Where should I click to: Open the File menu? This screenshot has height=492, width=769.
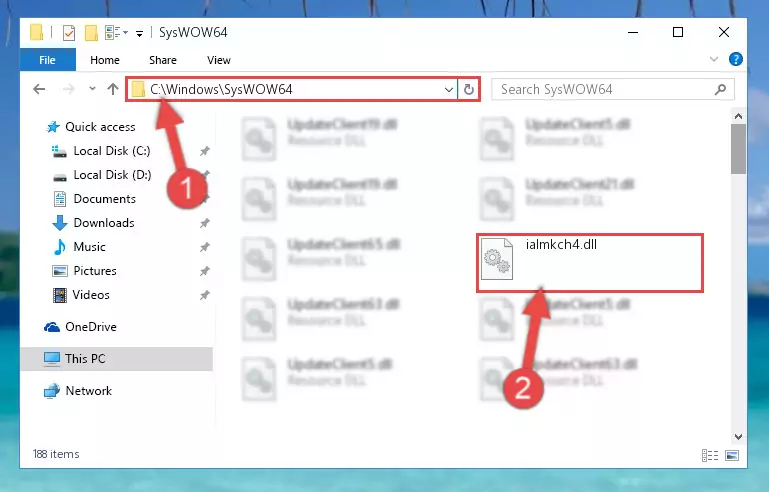(x=48, y=60)
